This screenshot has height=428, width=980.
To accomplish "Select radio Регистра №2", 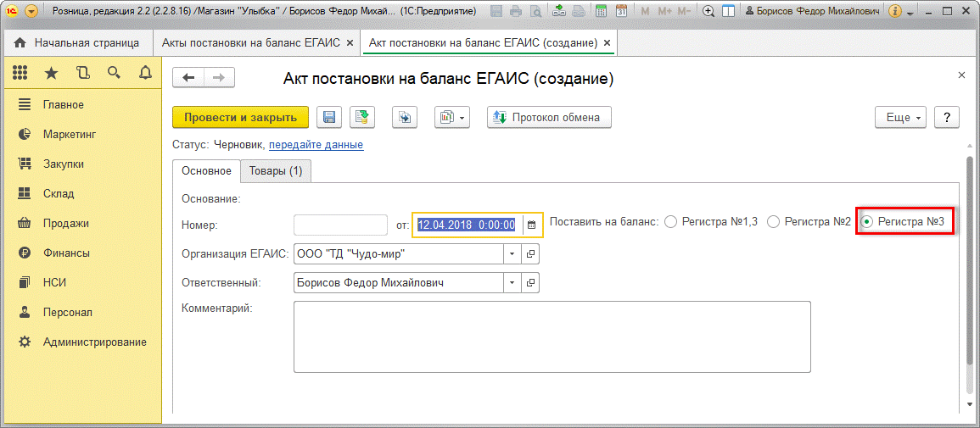I will tap(772, 221).
